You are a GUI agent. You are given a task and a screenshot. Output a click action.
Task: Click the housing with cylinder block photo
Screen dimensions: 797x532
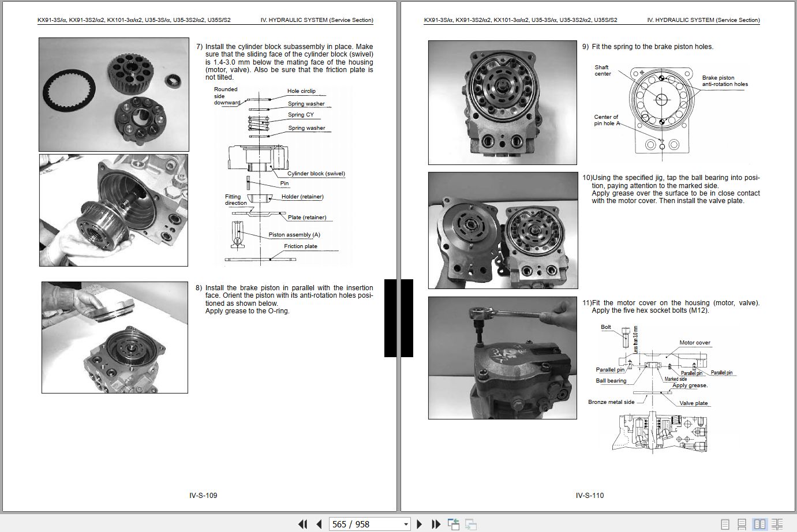point(114,210)
